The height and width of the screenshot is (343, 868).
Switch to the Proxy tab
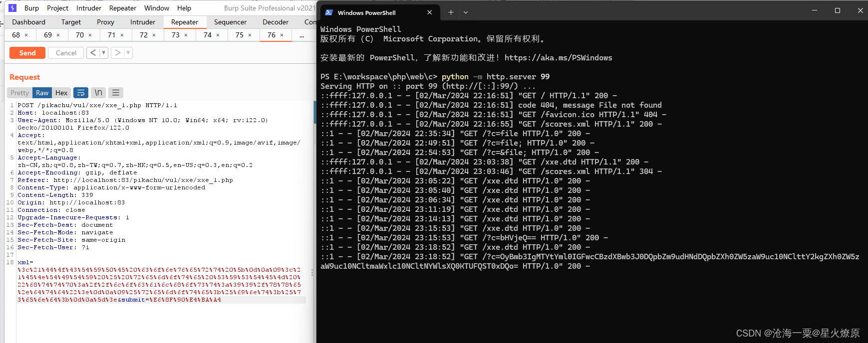click(x=105, y=22)
